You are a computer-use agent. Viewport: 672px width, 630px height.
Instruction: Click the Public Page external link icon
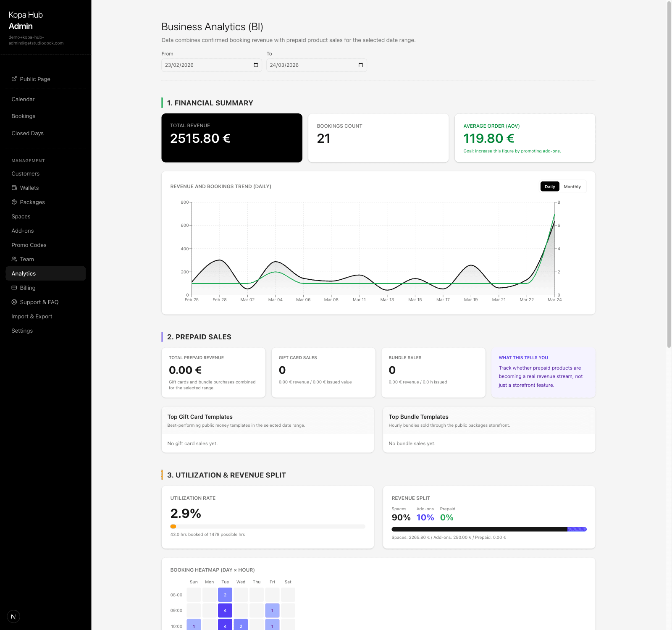[14, 79]
